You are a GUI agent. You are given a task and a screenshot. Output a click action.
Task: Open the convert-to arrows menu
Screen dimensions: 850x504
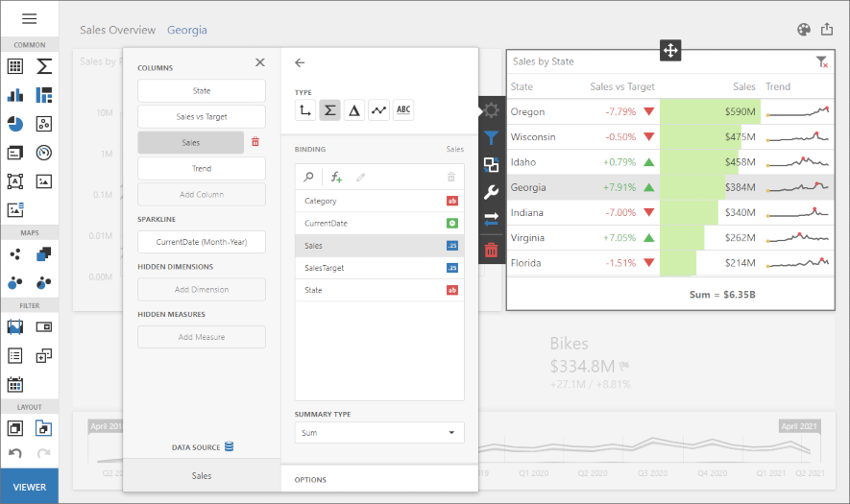pos(491,219)
